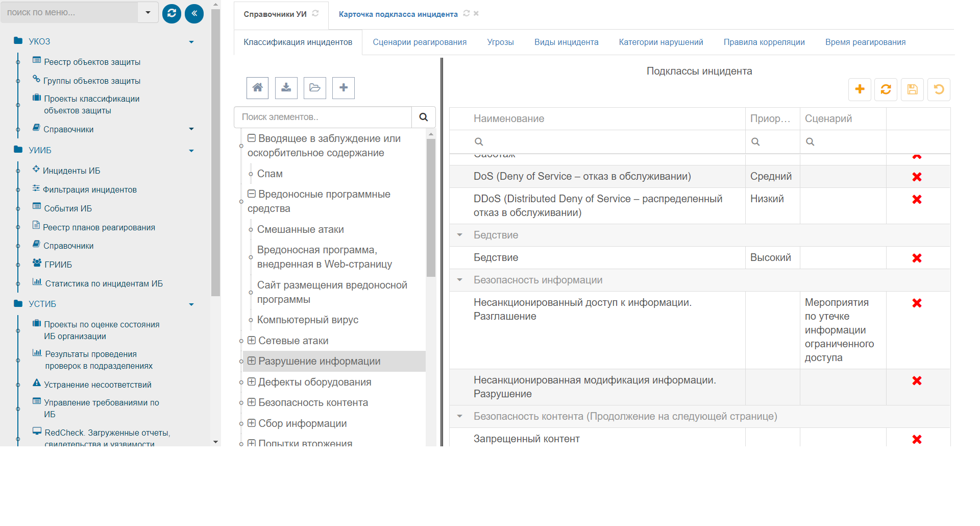Click the download icon above the tree
The height and width of the screenshot is (526, 980).
tap(286, 88)
